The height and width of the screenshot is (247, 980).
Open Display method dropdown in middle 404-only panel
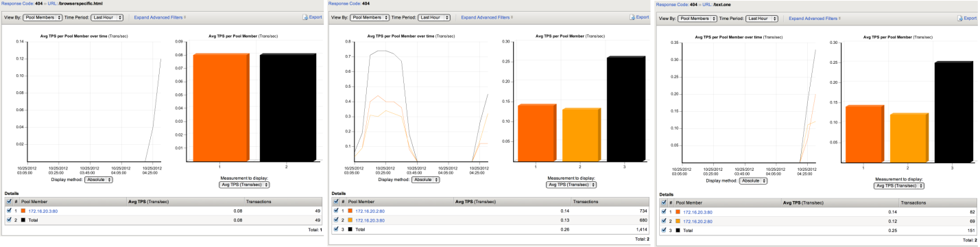[425, 180]
